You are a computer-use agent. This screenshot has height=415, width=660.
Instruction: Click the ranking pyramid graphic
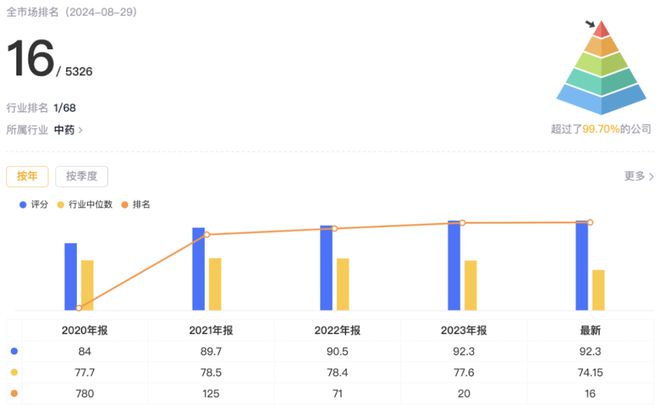601,67
